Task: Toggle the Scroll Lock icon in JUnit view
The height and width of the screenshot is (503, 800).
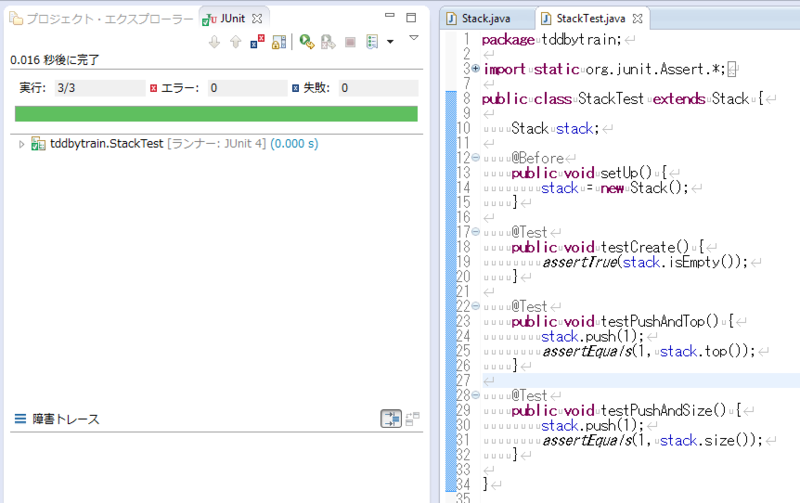Action: pyautogui.click(x=279, y=42)
